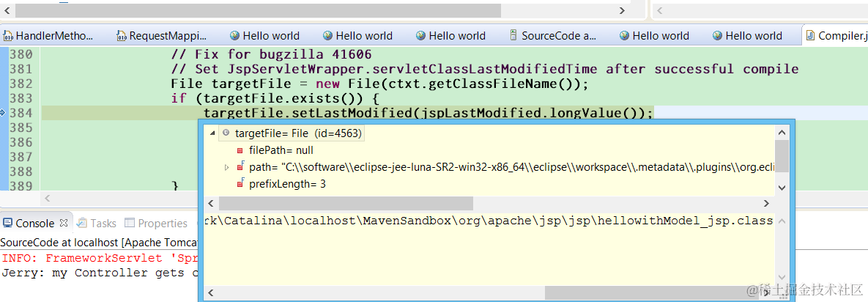Select targetFile= File (id=4563) row
Image resolution: width=868 pixels, height=302 pixels.
click(x=292, y=133)
